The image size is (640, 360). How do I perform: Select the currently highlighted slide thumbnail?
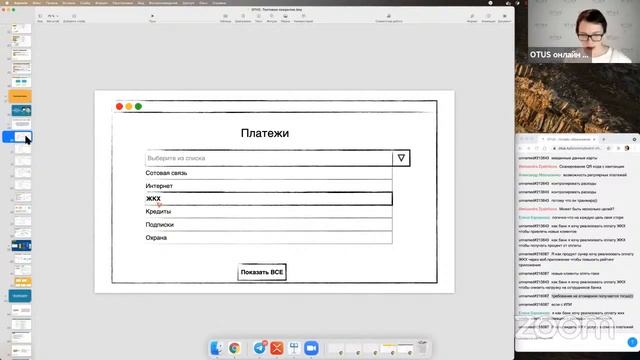click(x=17, y=137)
